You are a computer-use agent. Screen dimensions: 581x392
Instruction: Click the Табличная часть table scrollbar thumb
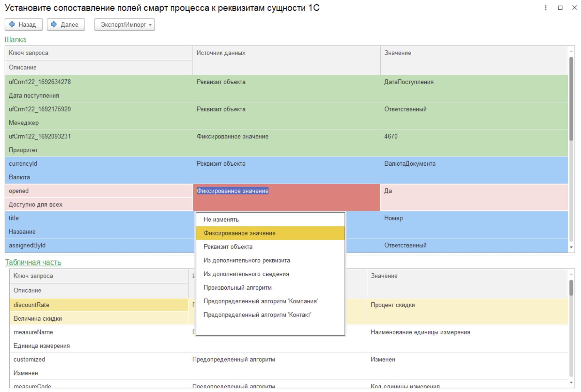(x=571, y=288)
